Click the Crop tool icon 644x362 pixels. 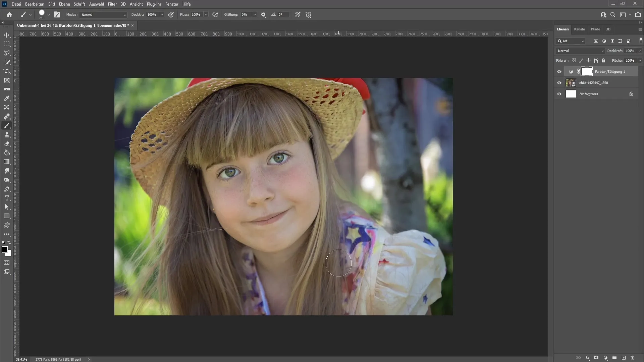(7, 71)
